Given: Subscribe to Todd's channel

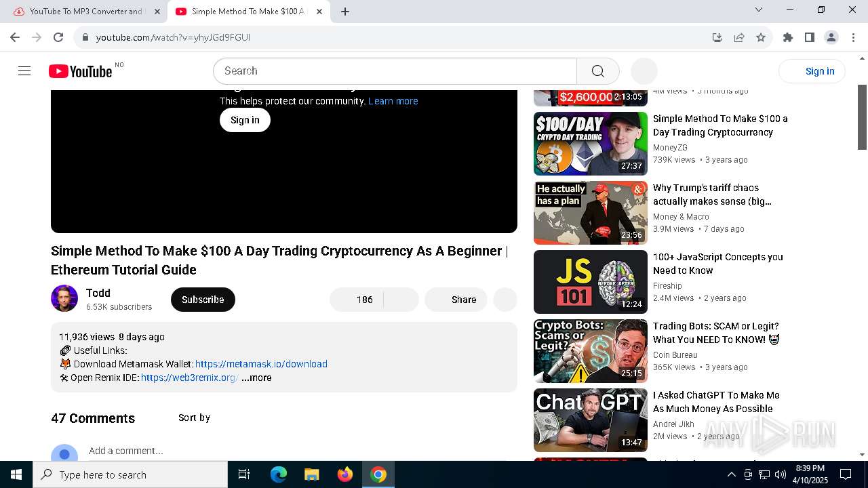Looking at the screenshot, I should pyautogui.click(x=203, y=300).
